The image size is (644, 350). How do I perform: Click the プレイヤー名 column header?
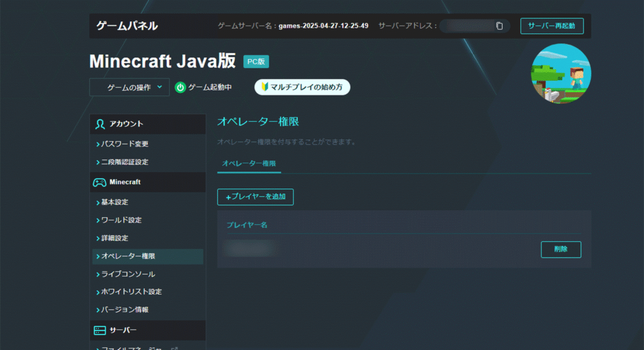point(247,225)
